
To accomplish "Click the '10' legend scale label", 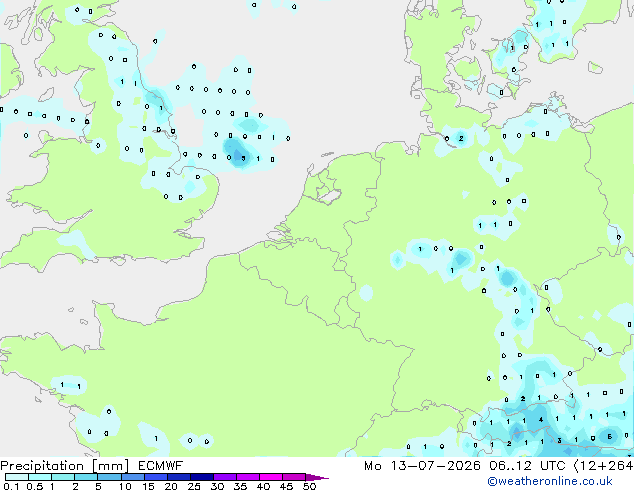I will point(125,486).
